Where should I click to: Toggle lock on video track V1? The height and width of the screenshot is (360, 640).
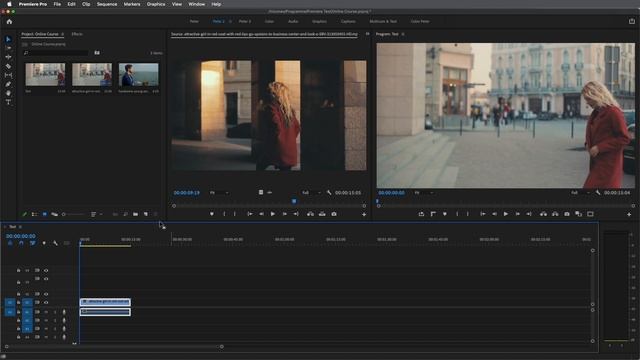pyautogui.click(x=18, y=302)
